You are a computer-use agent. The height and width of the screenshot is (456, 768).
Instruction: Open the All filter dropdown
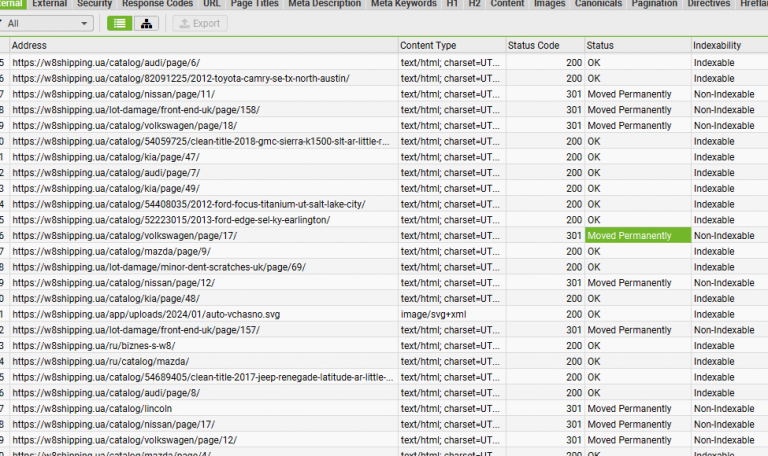pyautogui.click(x=46, y=24)
